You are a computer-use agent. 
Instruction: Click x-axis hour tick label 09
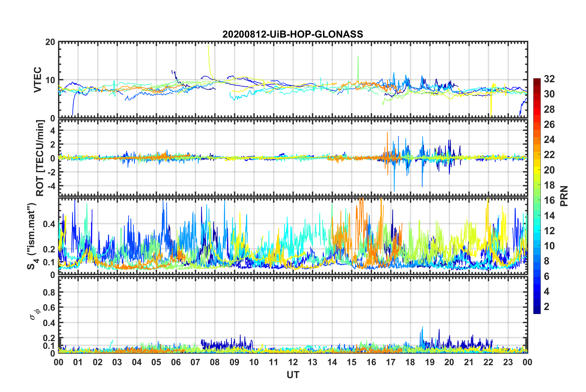(234, 362)
